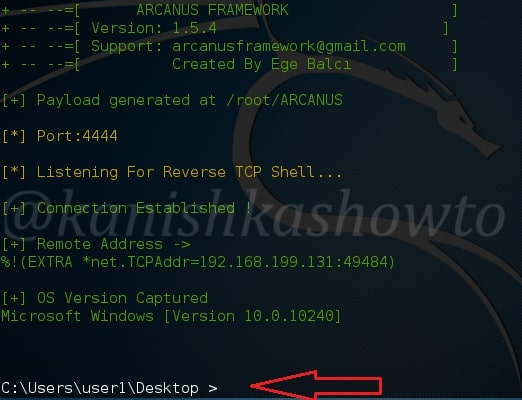The height and width of the screenshot is (400, 522).
Task: Click the /root/ARCANUS payload path
Action: click(284, 100)
